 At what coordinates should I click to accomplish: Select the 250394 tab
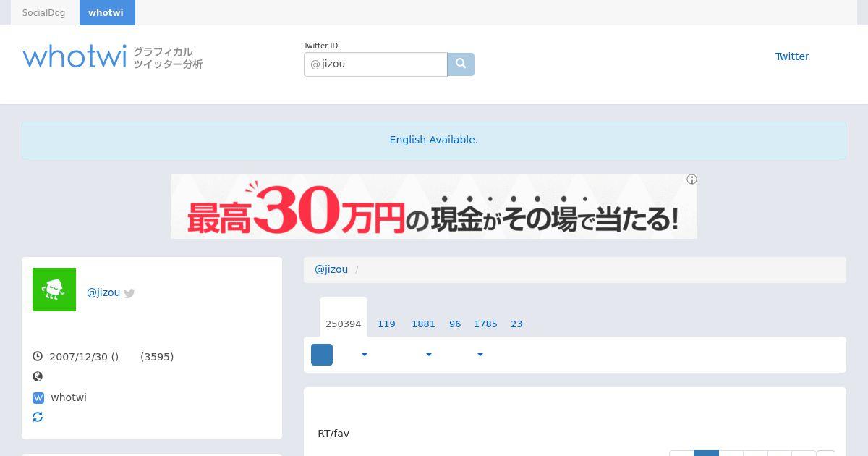[x=344, y=317]
